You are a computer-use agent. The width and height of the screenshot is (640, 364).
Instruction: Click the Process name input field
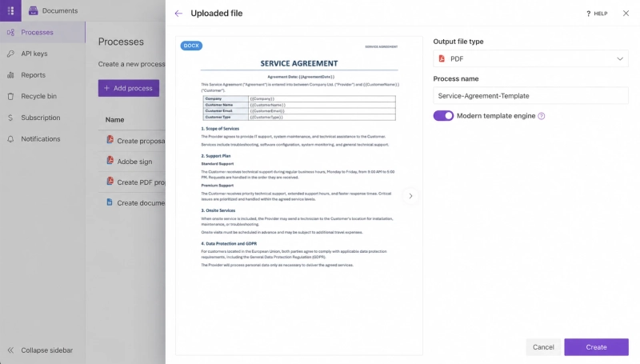click(x=530, y=96)
